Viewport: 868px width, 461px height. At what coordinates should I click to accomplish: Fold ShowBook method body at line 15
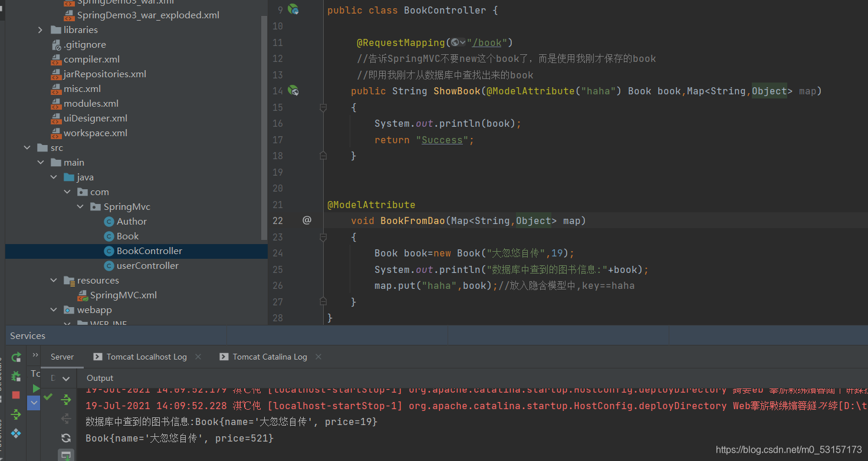click(x=323, y=107)
